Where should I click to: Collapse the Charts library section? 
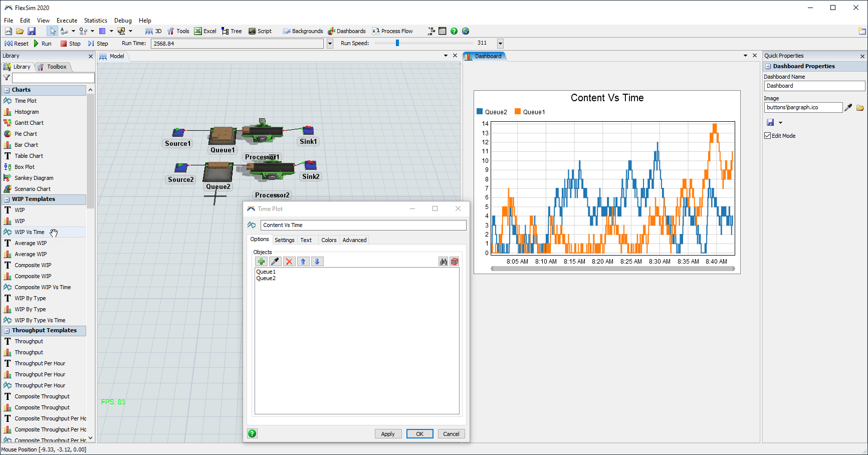[7, 90]
